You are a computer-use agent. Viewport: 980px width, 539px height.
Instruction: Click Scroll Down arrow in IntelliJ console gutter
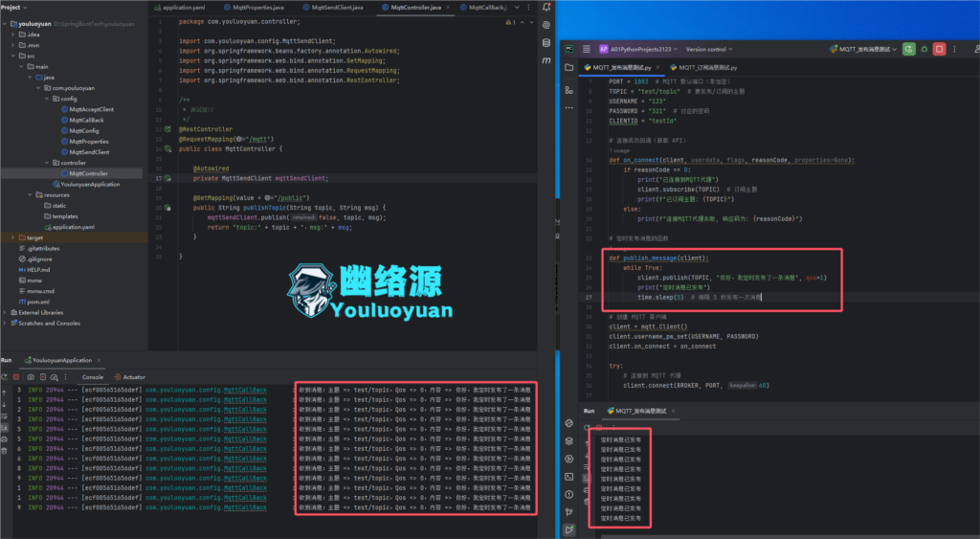pyautogui.click(x=5, y=405)
